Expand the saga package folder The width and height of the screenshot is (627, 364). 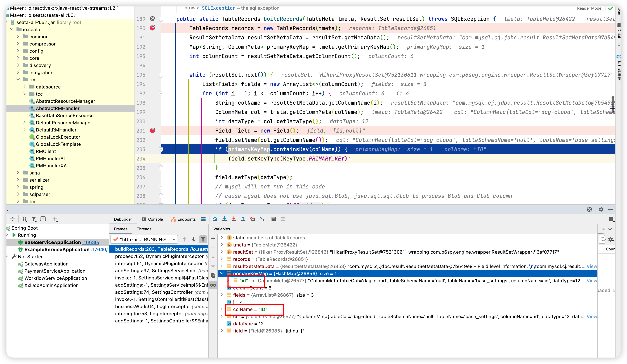click(x=18, y=173)
